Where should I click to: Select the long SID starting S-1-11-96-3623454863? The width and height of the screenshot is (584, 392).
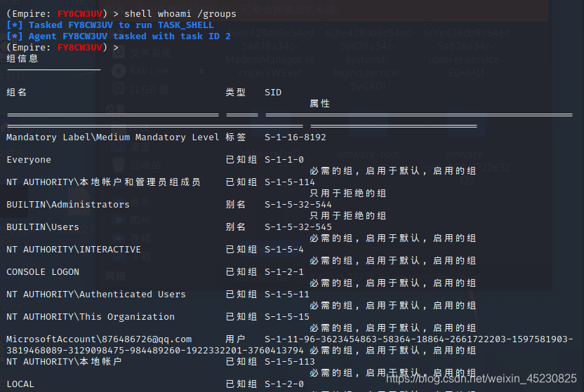click(x=419, y=339)
